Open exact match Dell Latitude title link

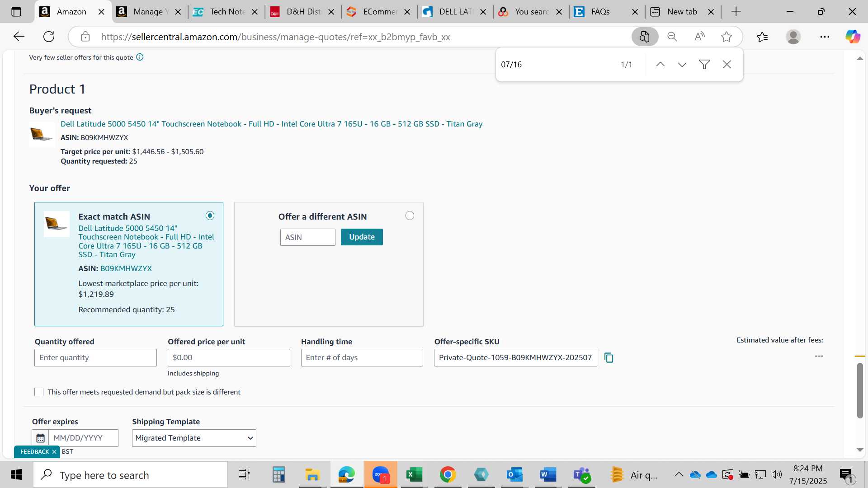tap(146, 241)
